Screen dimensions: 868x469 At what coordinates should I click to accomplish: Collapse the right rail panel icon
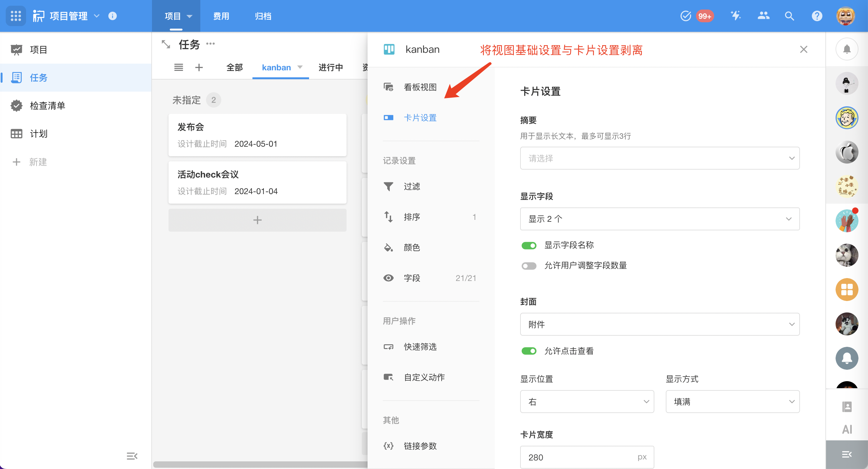[x=847, y=454]
